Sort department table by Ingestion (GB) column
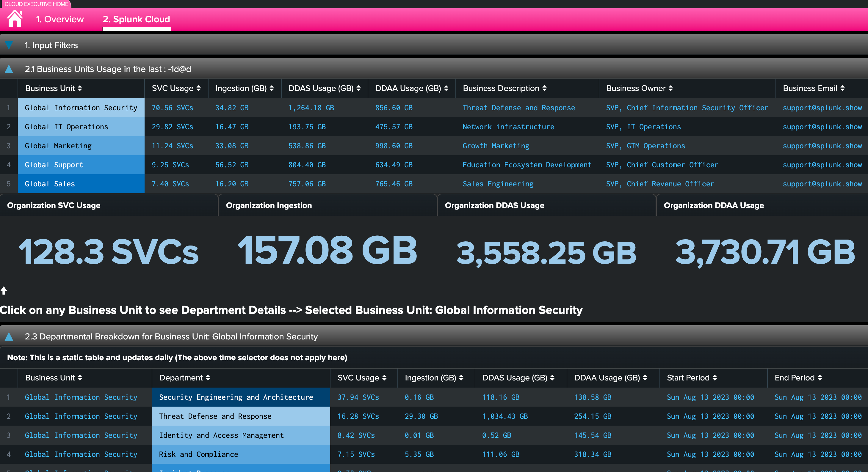Viewport: 868px width, 472px height. click(434, 378)
